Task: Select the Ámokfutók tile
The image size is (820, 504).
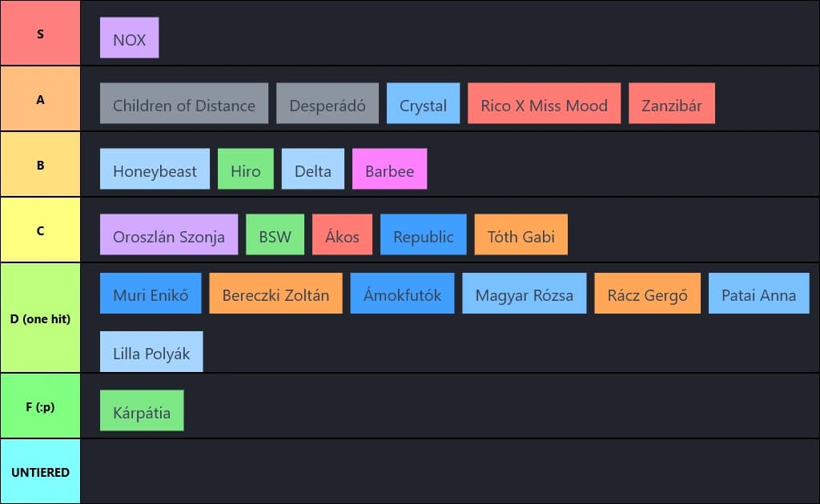Action: 402,293
